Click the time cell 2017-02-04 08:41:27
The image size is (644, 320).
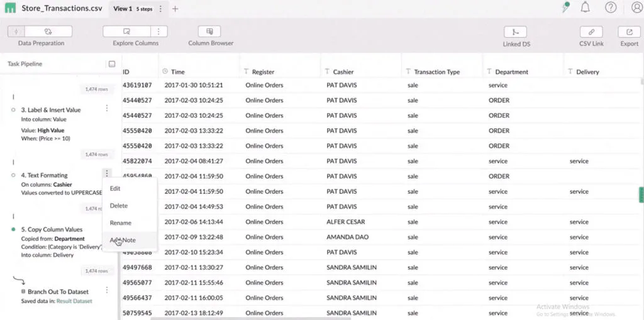(194, 161)
